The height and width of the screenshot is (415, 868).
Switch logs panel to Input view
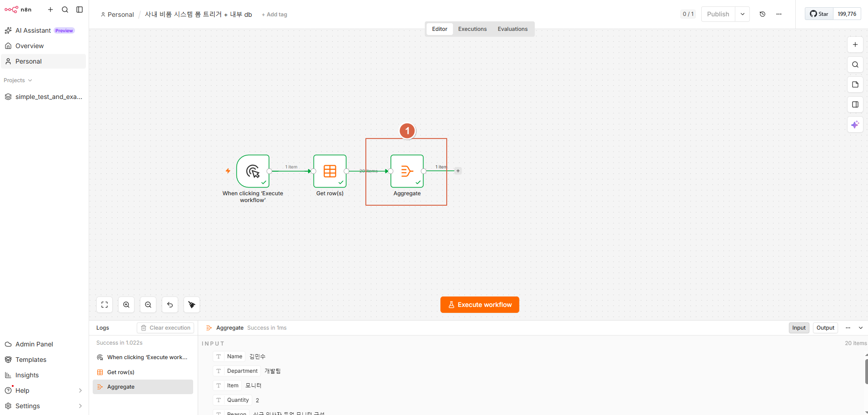click(x=799, y=328)
